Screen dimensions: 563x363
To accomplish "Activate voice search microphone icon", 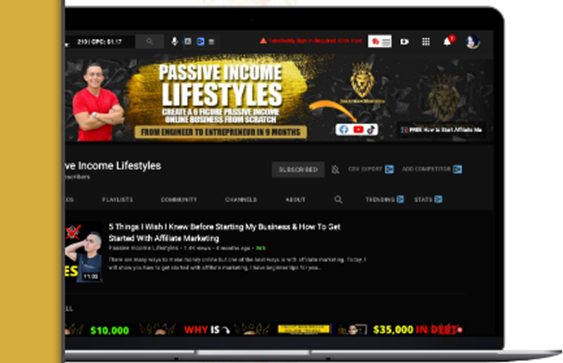I will point(175,42).
